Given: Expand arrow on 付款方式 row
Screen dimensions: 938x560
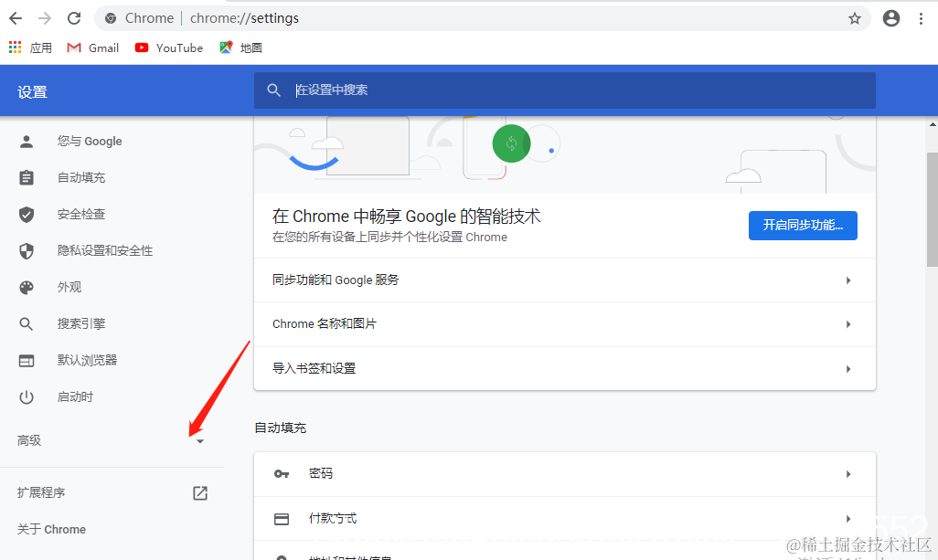Looking at the screenshot, I should (848, 519).
